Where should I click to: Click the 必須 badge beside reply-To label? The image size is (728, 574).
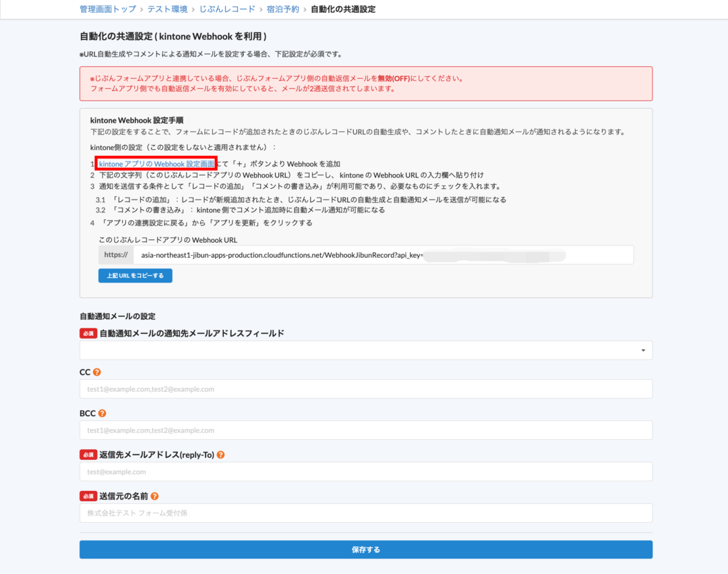[88, 454]
